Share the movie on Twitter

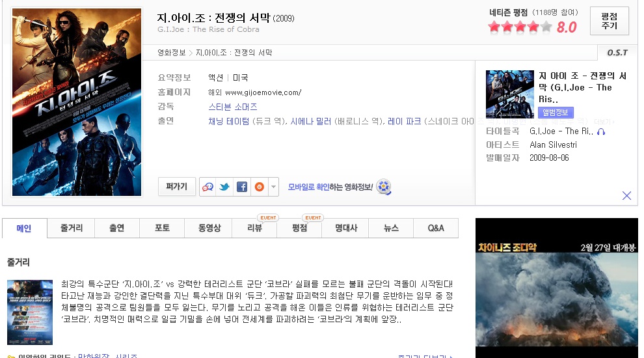[224, 187]
